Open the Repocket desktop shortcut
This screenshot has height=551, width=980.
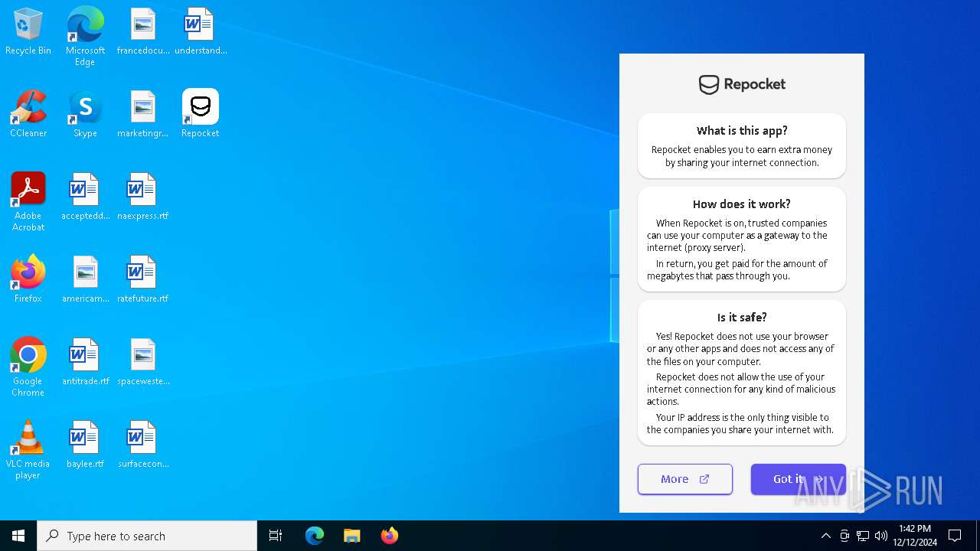tap(201, 113)
